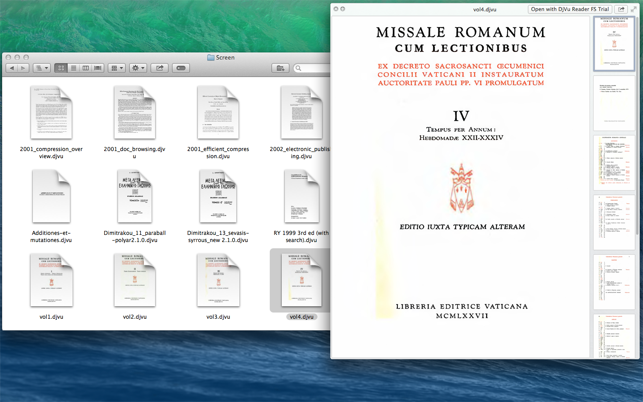Switch Finder to Cover Flow view
Screen dimensions: 643x402
[97, 68]
